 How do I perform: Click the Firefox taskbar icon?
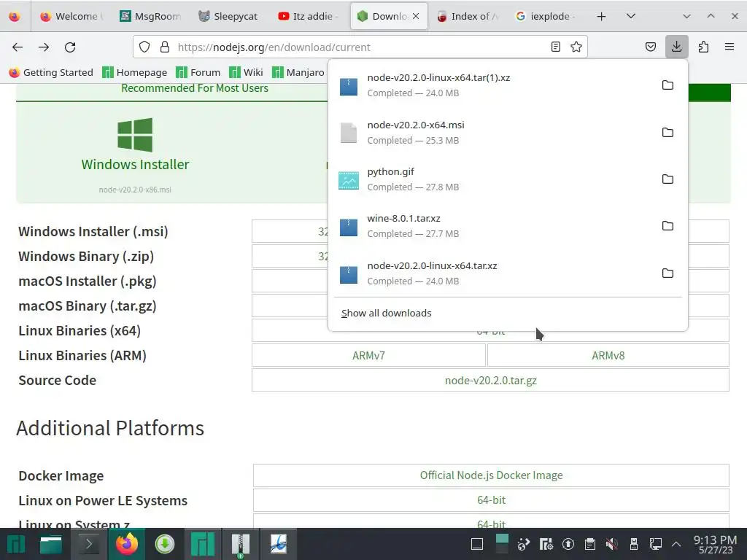tap(127, 544)
